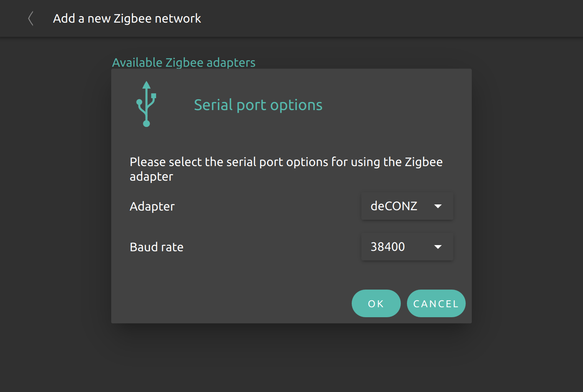
Task: Click the Add a new Zigbee network title
Action: point(127,18)
